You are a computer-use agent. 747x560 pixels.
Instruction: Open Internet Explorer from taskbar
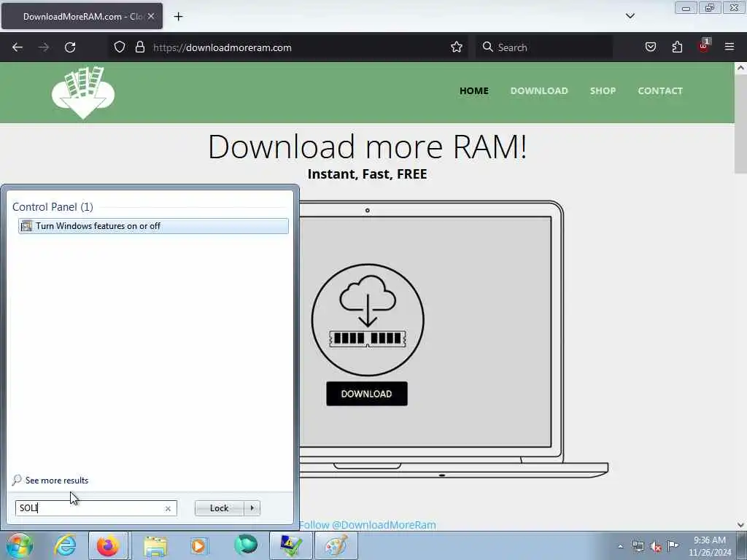(x=65, y=545)
